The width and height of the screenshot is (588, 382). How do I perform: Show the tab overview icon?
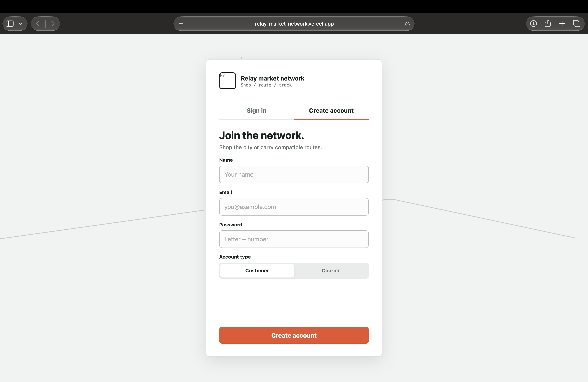(x=577, y=24)
